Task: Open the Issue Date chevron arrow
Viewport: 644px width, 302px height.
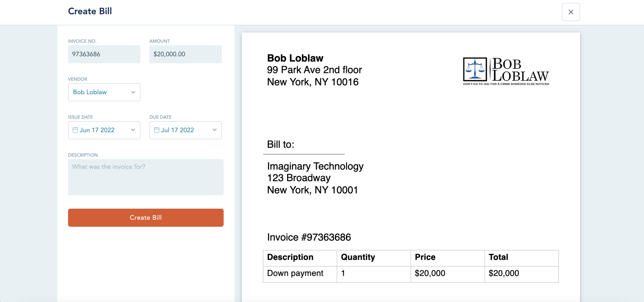Action: [x=133, y=130]
